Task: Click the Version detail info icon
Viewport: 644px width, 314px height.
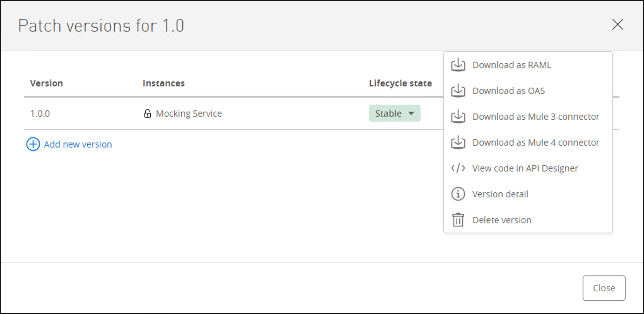Action: coord(458,194)
